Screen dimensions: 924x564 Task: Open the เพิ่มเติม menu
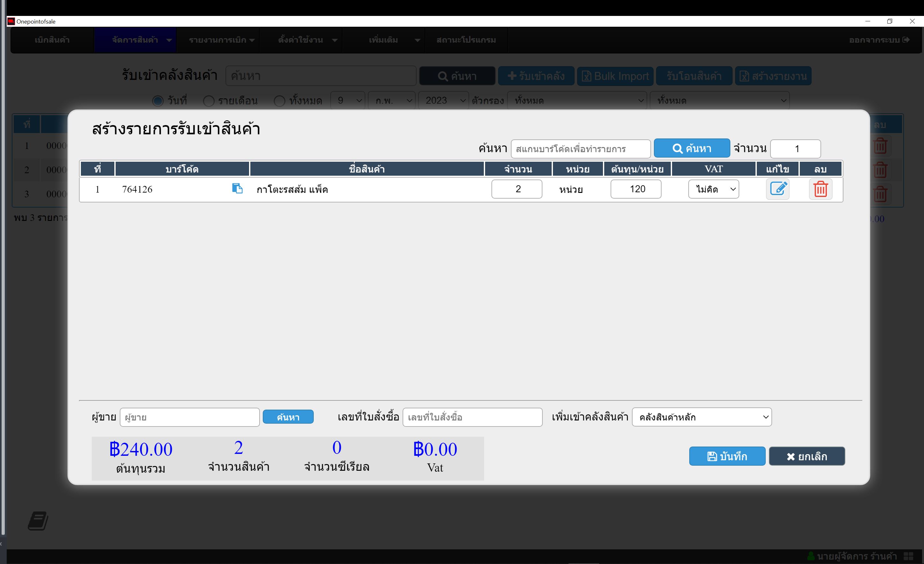click(383, 40)
